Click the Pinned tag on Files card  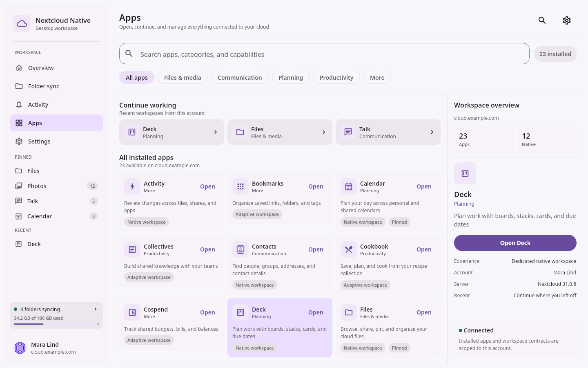pos(399,348)
